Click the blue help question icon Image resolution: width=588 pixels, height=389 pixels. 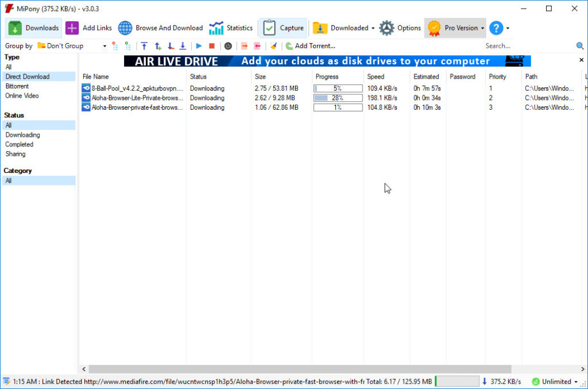click(x=496, y=28)
